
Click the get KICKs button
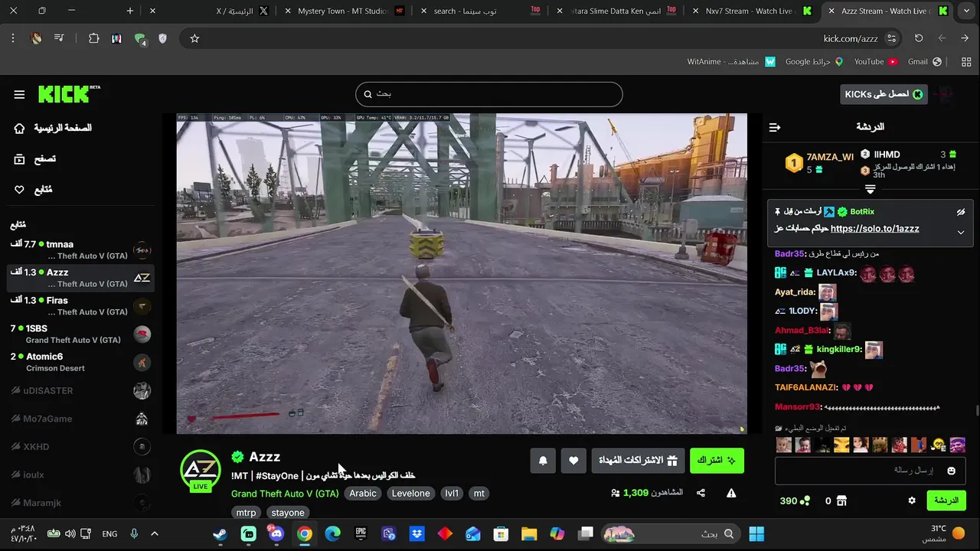pos(884,94)
